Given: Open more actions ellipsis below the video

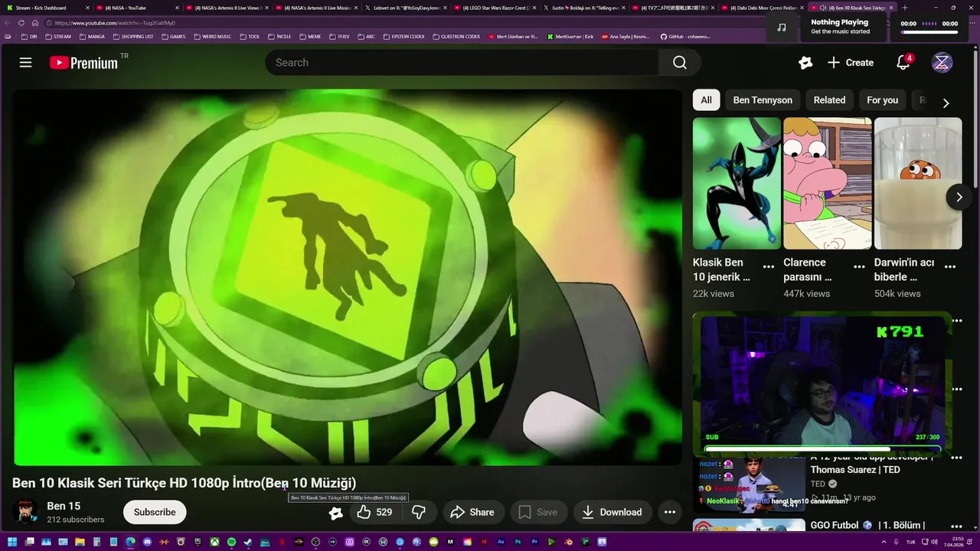Looking at the screenshot, I should pos(670,512).
